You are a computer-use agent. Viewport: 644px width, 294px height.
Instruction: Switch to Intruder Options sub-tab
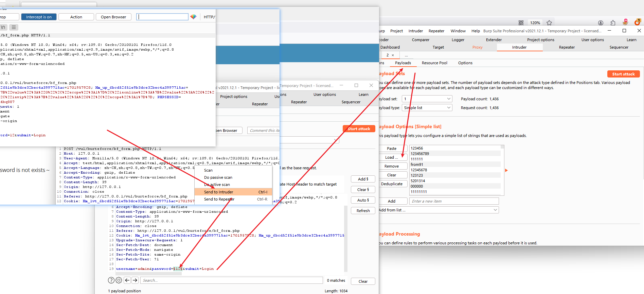(465, 63)
